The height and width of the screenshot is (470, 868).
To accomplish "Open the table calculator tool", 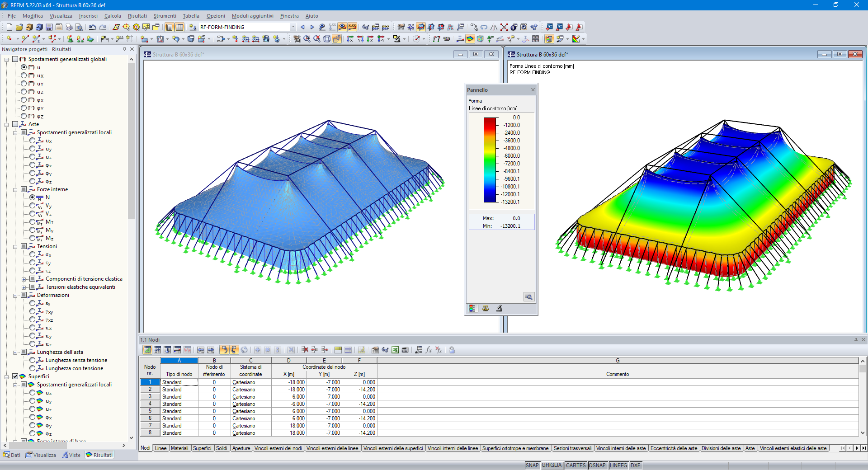I will 405,350.
